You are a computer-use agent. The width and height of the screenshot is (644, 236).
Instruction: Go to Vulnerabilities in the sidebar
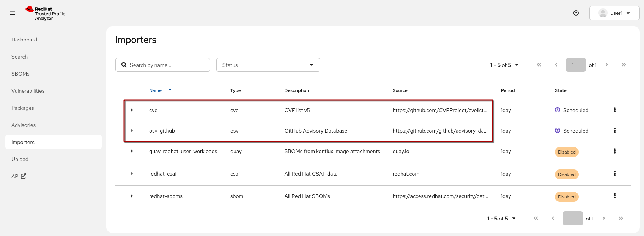click(28, 91)
